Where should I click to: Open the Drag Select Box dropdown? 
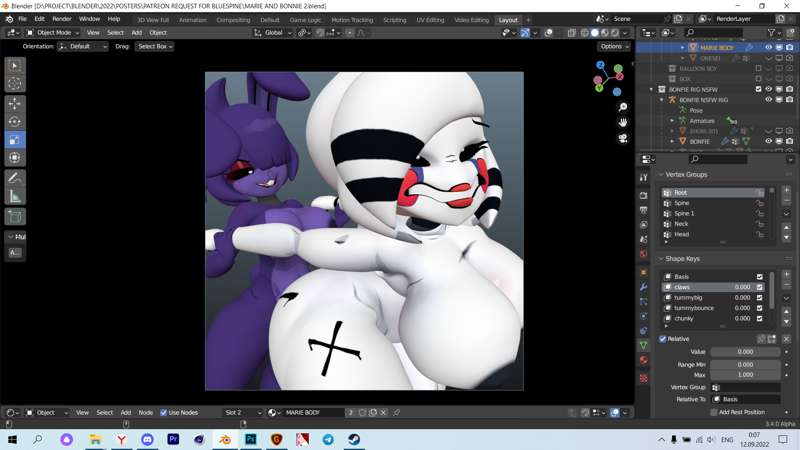[155, 46]
